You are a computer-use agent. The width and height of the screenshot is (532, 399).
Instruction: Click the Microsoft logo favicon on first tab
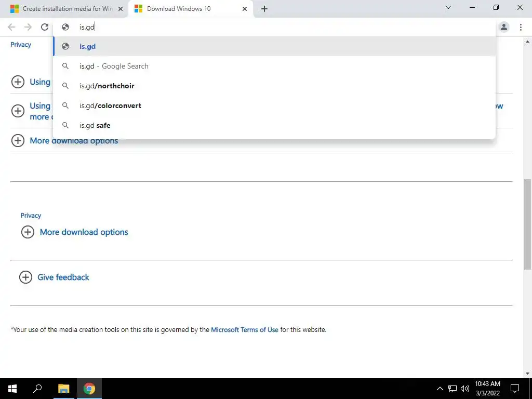pos(14,9)
